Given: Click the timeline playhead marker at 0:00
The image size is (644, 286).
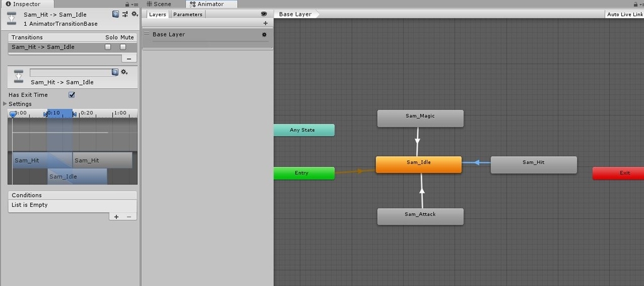Looking at the screenshot, I should (13, 114).
